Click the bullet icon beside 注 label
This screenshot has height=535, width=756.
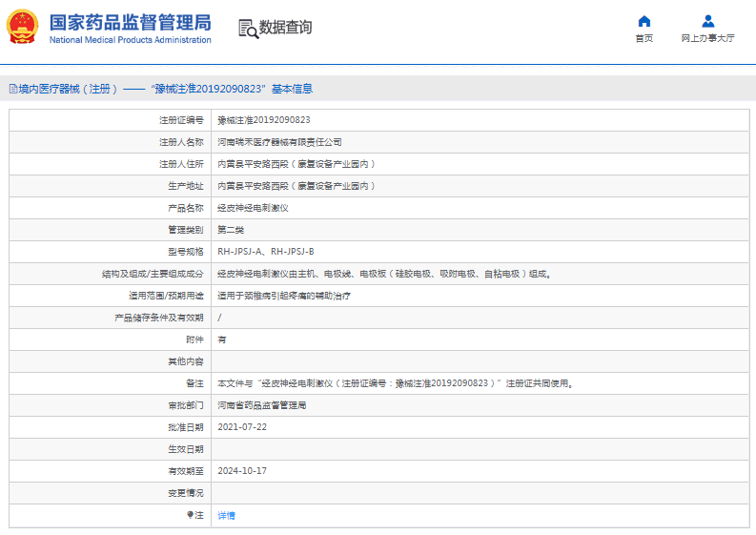click(x=190, y=515)
